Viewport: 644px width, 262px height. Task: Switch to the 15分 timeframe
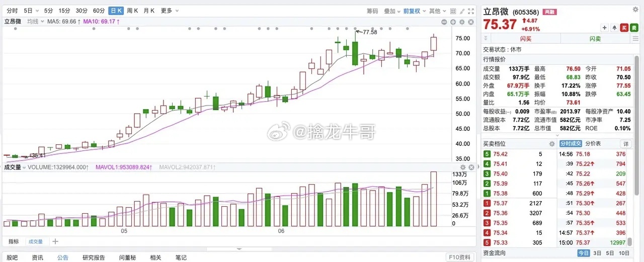pyautogui.click(x=64, y=11)
